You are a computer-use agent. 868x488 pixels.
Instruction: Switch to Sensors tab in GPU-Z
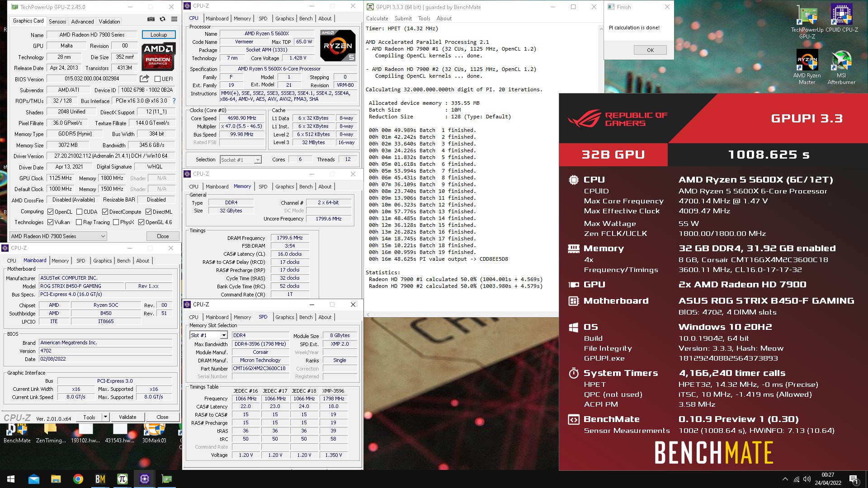pyautogui.click(x=57, y=21)
